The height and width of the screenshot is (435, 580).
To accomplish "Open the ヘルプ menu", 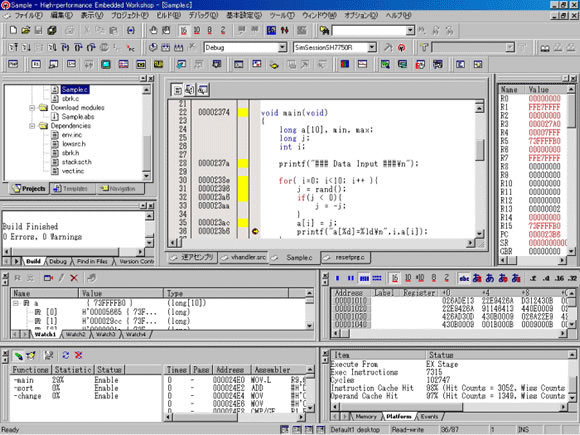I will point(398,16).
